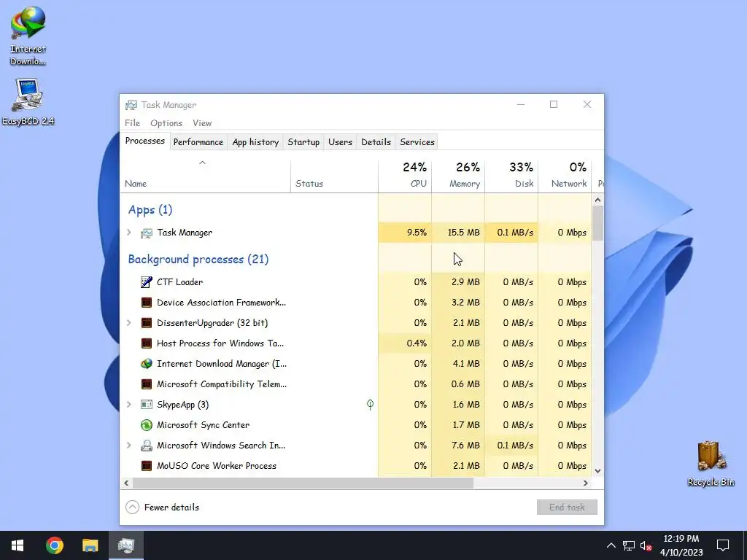
Task: Click the muted volume tray icon
Action: point(646,545)
